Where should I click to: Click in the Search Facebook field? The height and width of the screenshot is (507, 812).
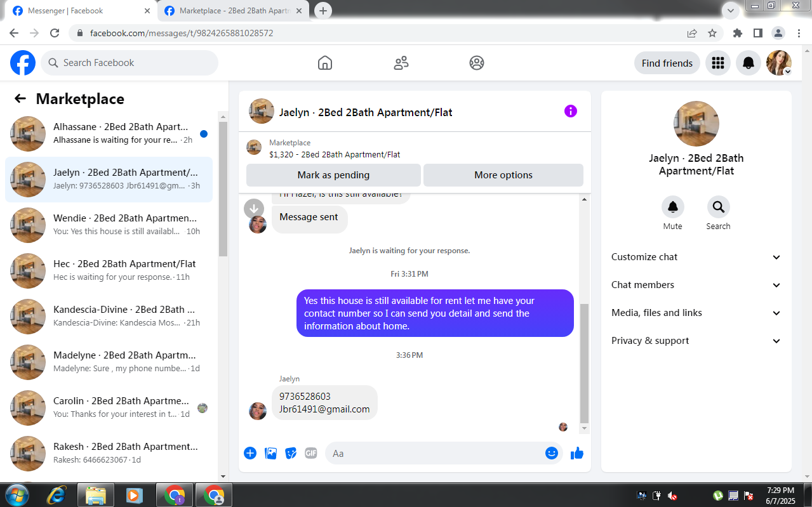point(130,63)
